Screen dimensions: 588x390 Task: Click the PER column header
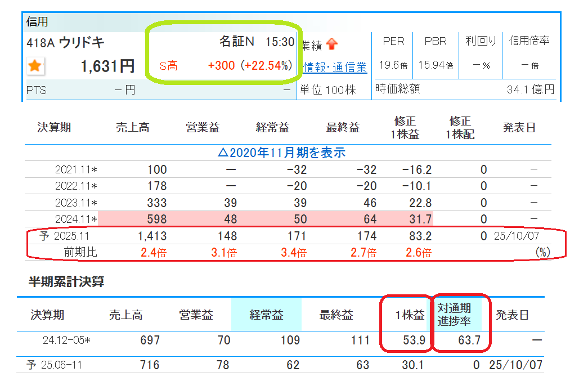(393, 41)
